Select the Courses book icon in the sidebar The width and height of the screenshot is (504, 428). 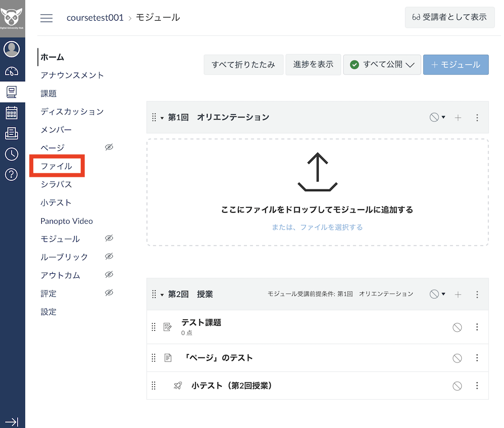(13, 92)
